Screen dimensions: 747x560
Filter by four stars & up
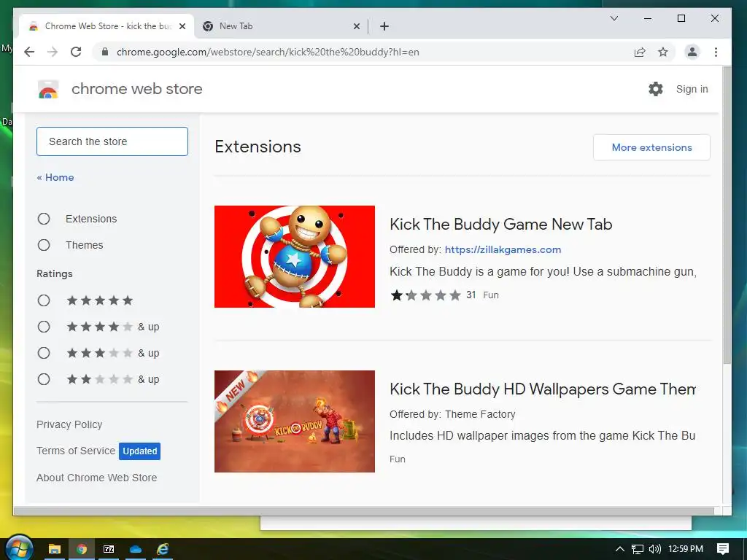(44, 327)
